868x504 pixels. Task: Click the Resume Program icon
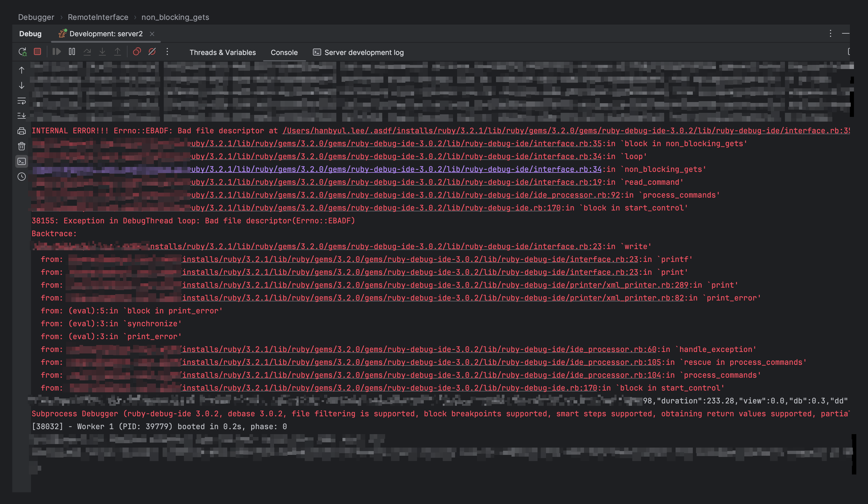click(x=56, y=52)
